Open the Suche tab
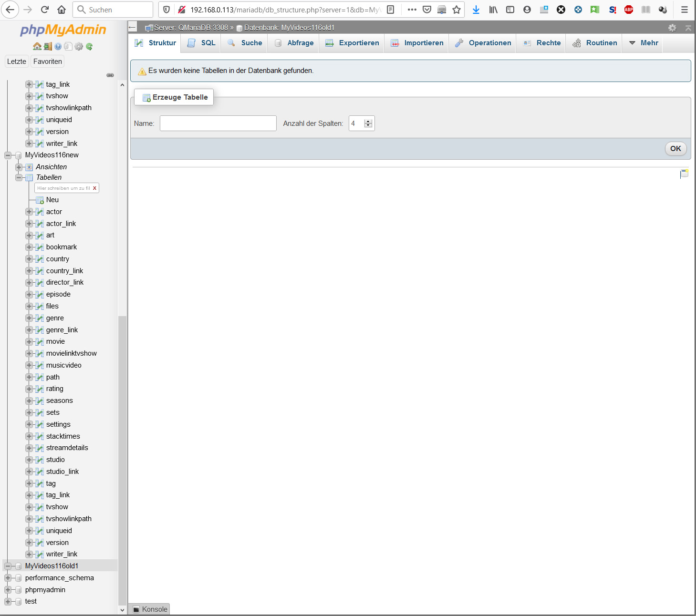The height and width of the screenshot is (616, 696). [245, 43]
